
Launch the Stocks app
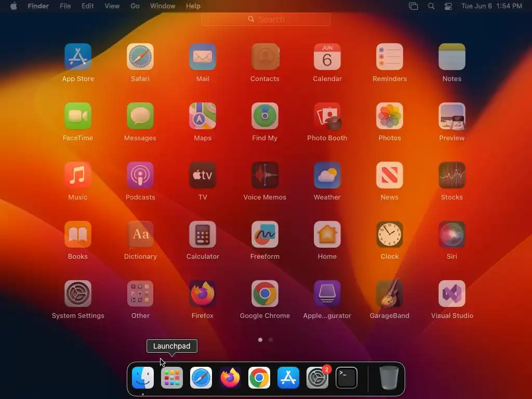click(452, 175)
